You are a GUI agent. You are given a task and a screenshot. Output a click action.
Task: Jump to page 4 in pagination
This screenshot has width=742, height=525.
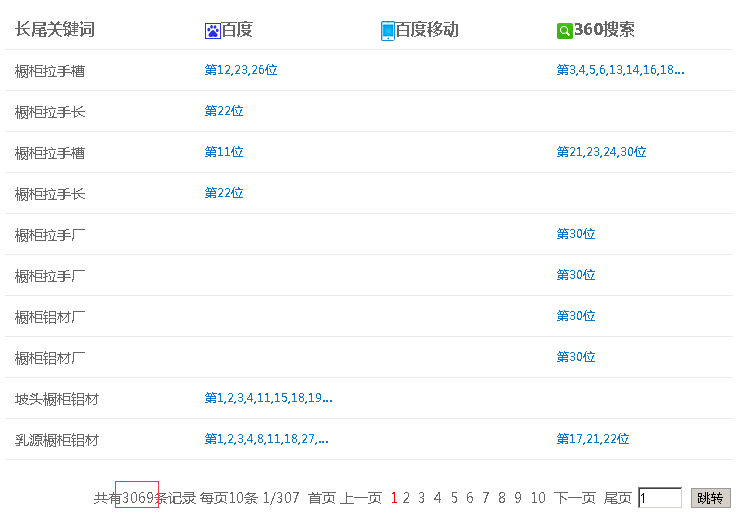coord(438,498)
